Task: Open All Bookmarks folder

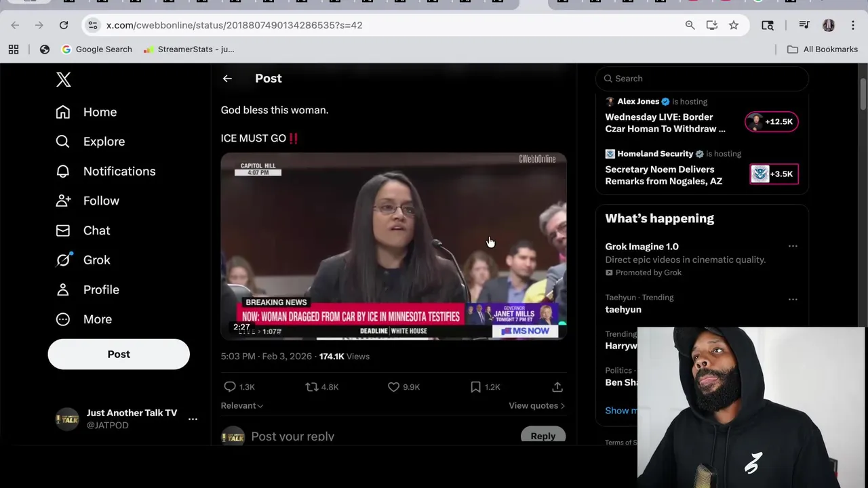Action: point(823,49)
